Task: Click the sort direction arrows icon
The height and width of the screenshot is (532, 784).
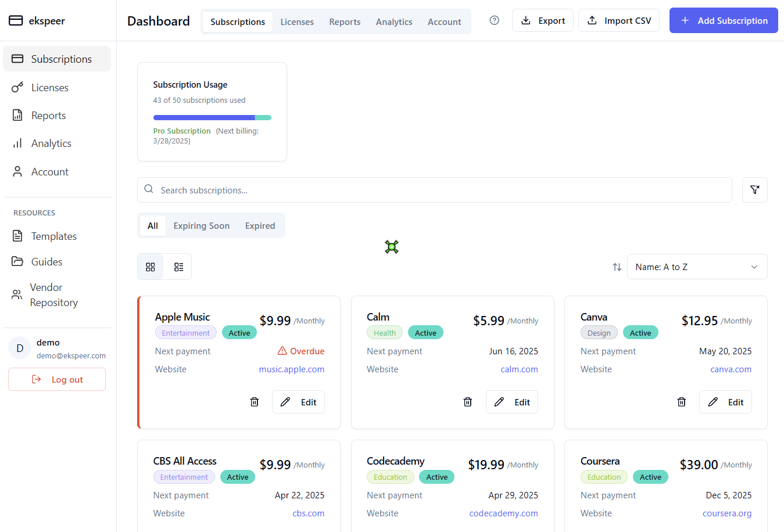Action: pos(617,267)
